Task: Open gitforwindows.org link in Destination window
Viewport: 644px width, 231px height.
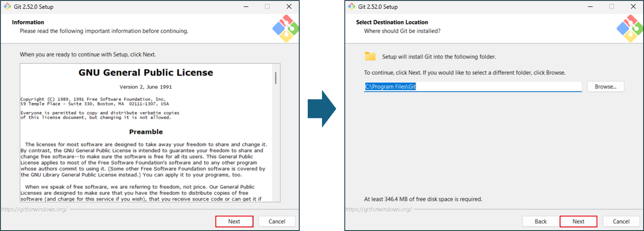Action: click(379, 209)
